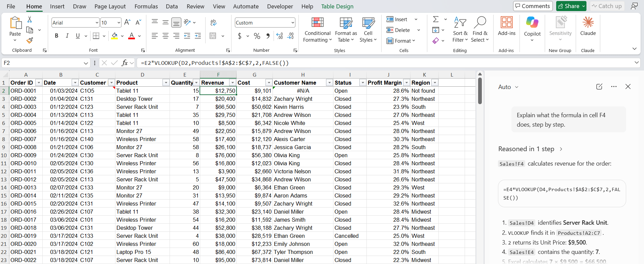Open the Insert ribbon tab
The image size is (644, 264).
point(57,6)
